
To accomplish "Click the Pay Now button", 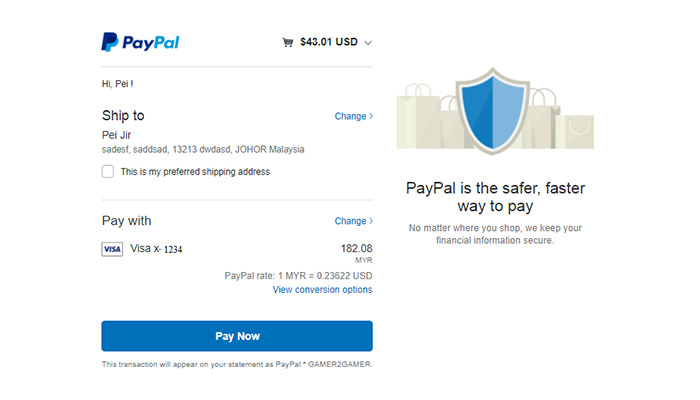I will [x=237, y=336].
